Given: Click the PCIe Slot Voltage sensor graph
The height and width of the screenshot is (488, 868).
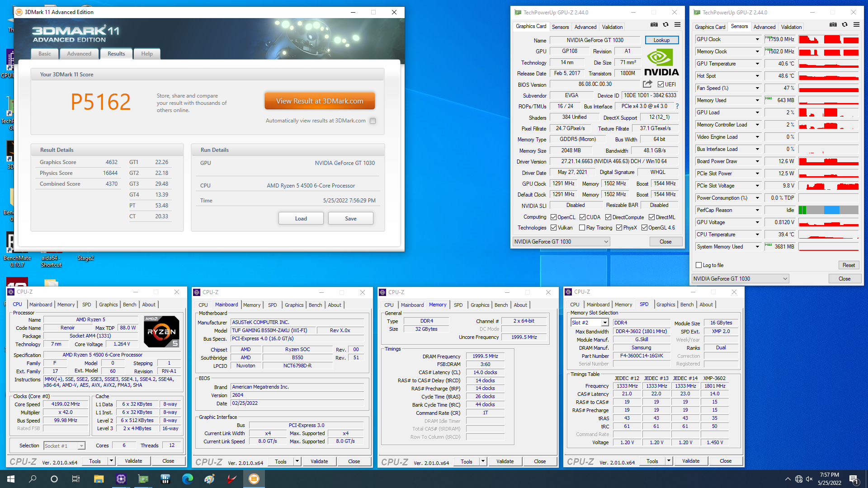Looking at the screenshot, I should pyautogui.click(x=828, y=186).
